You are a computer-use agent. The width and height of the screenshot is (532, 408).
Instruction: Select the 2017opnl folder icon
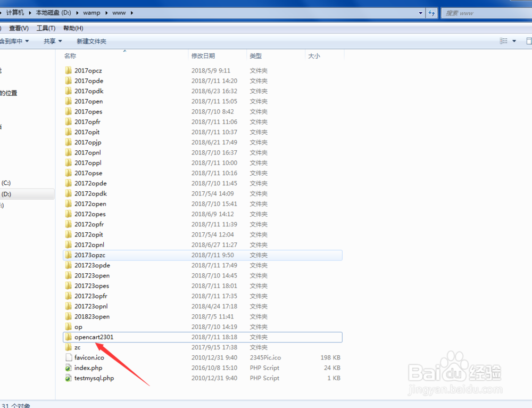(69, 152)
